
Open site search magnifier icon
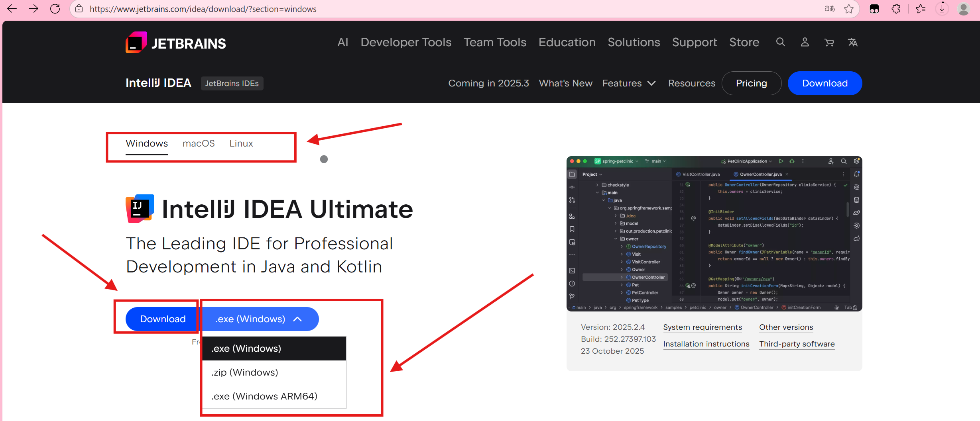781,42
